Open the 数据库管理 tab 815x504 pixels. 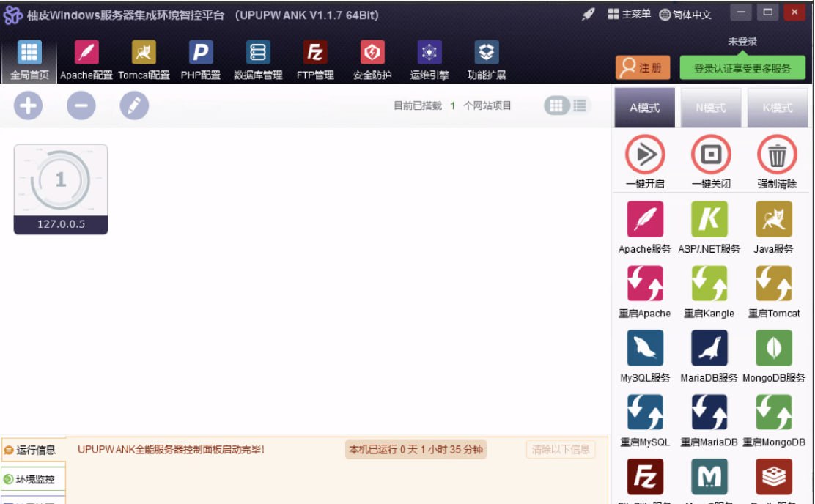258,60
